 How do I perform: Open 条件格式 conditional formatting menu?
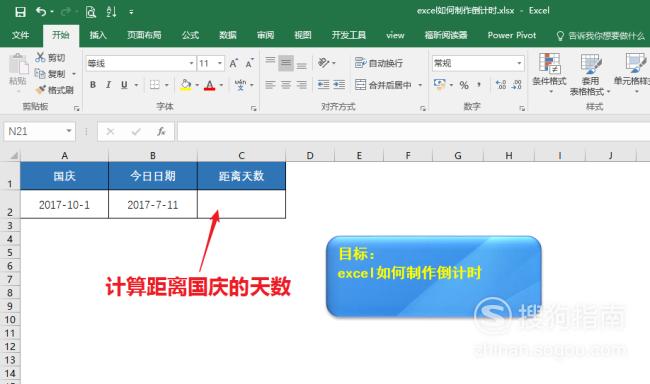click(549, 73)
